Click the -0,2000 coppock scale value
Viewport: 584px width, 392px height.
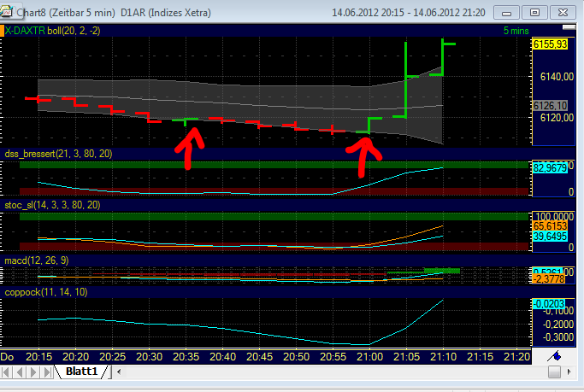click(x=557, y=325)
